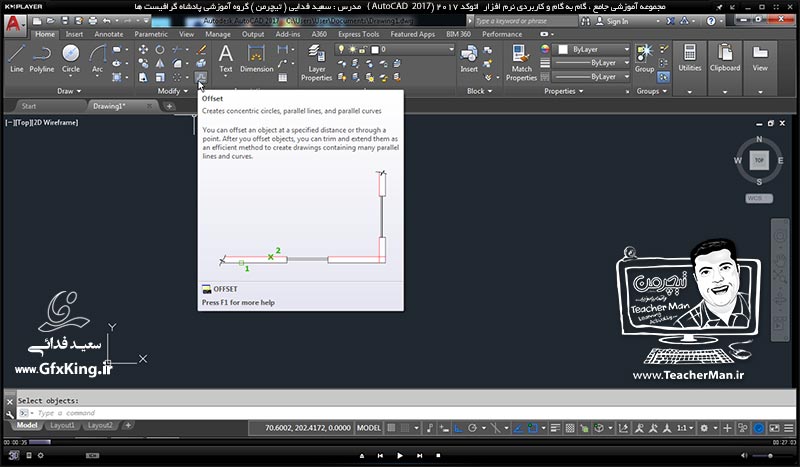Choose the Move tool in Modify panel
800x467 pixels.
coord(143,50)
